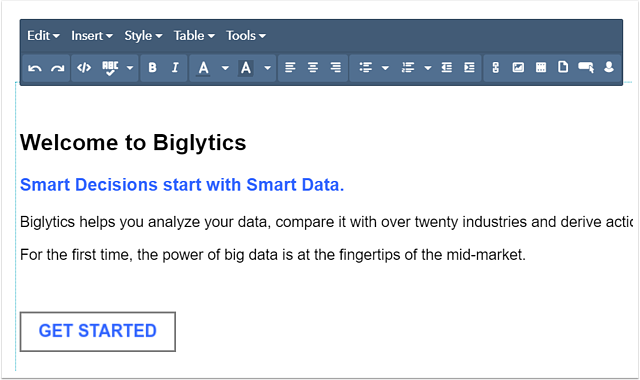Image resolution: width=640 pixels, height=380 pixels.
Task: Open the Tools menu
Action: (246, 36)
